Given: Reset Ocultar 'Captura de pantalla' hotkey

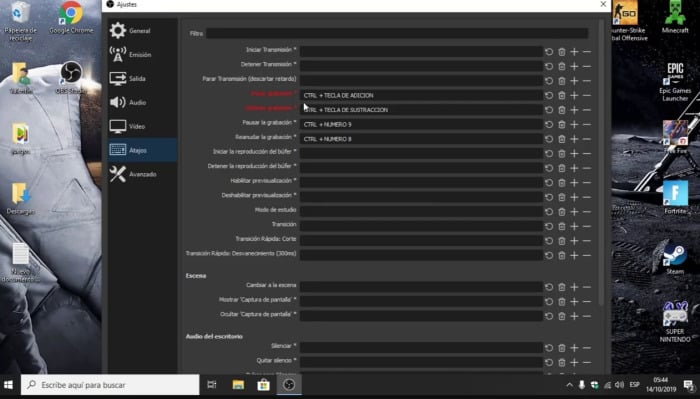Looking at the screenshot, I should 549,316.
